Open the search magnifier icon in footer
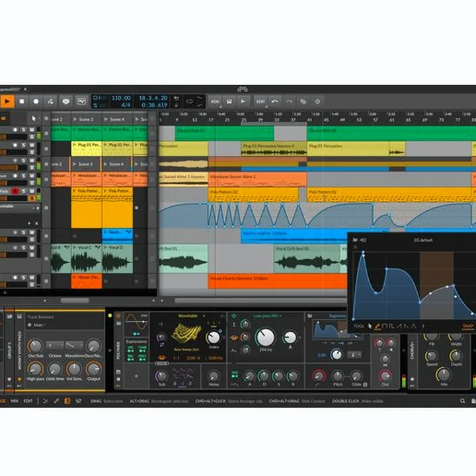This screenshot has width=476, height=476. coord(462,401)
